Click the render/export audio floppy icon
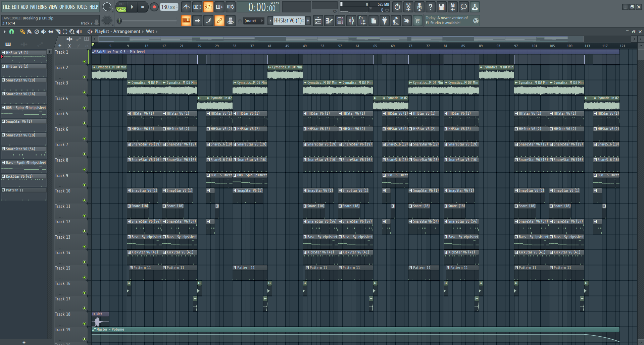Image resolution: width=644 pixels, height=345 pixels. click(453, 7)
